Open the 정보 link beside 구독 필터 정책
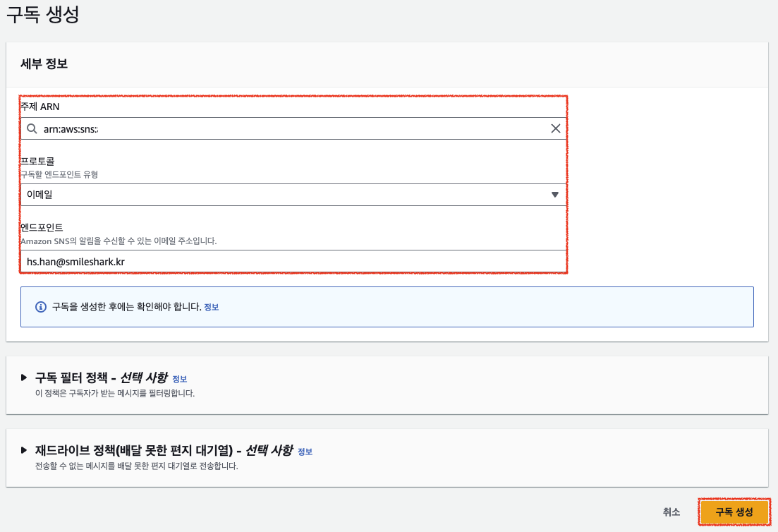Viewport: 778px width, 532px height. (x=180, y=379)
